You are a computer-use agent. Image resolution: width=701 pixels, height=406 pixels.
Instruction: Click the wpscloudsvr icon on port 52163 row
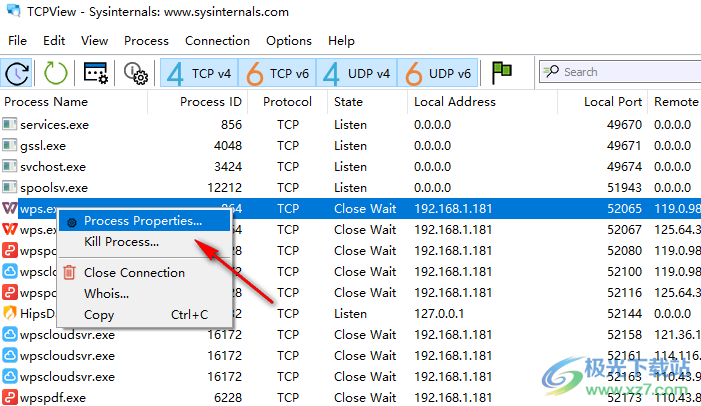point(9,376)
